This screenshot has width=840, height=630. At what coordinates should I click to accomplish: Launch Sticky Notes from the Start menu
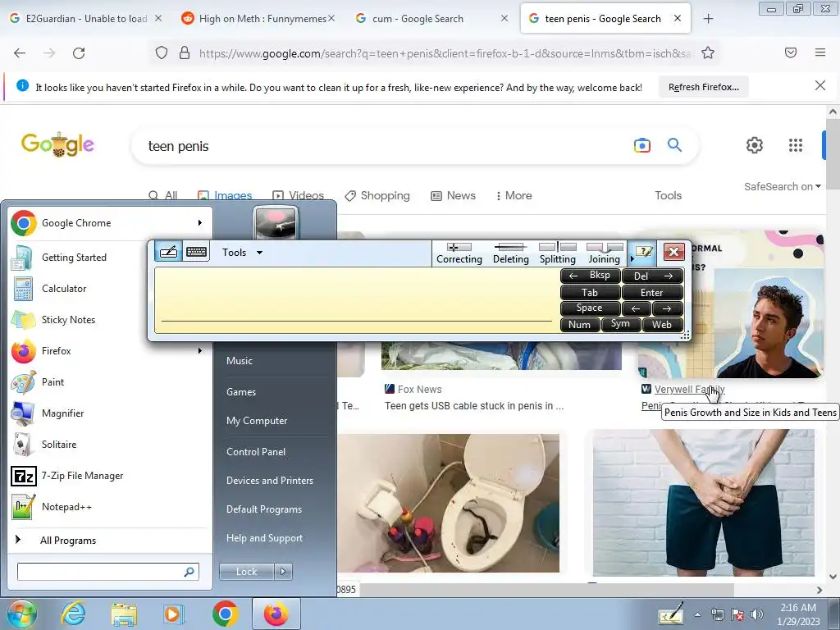pyautogui.click(x=69, y=319)
